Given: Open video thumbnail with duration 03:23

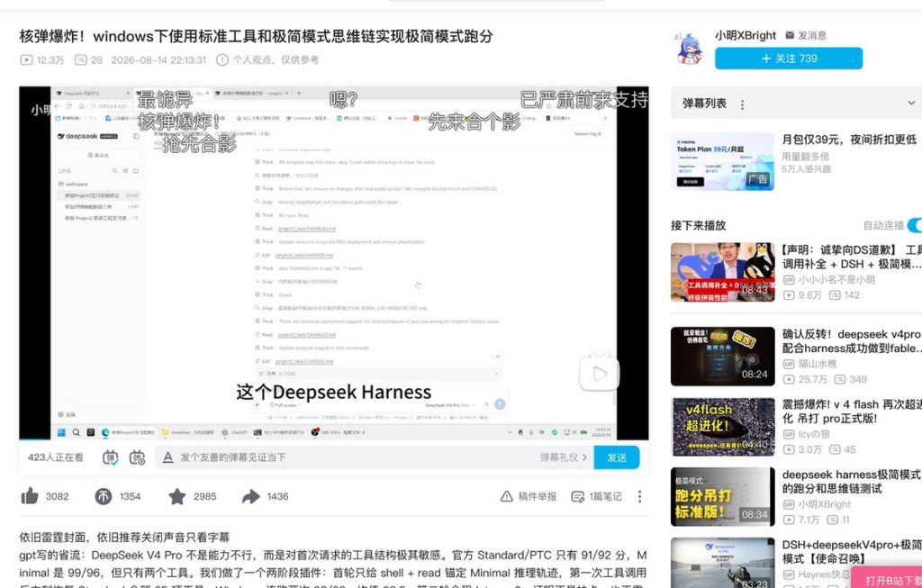Looking at the screenshot, I should pos(722,563).
